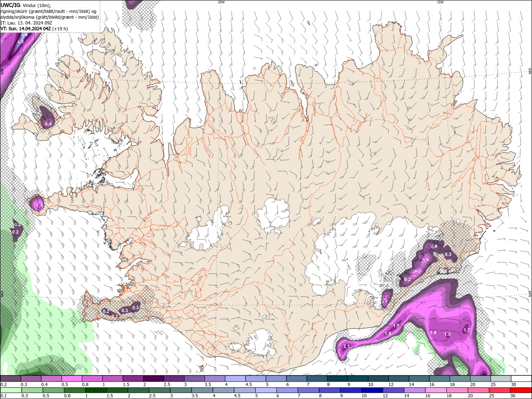Screen dimensions: 532x399
Task: Click the 1.7 precipitation value in southeast sea
Action: click(x=466, y=330)
